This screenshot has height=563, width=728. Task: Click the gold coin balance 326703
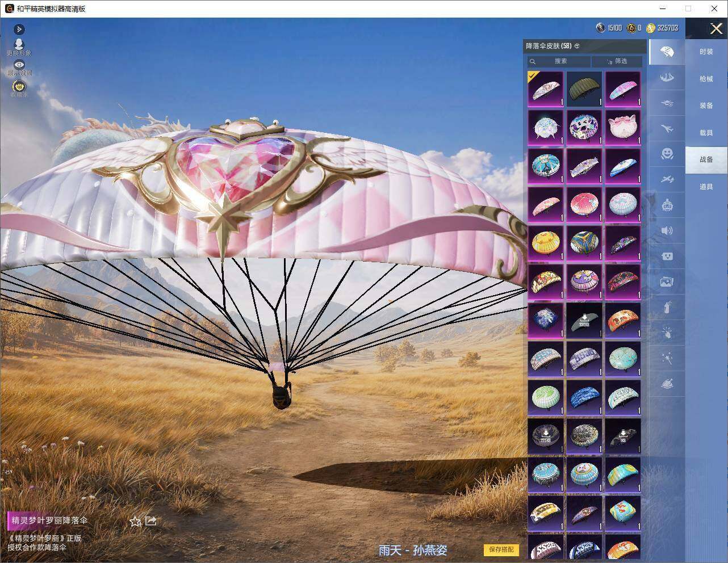click(x=662, y=28)
